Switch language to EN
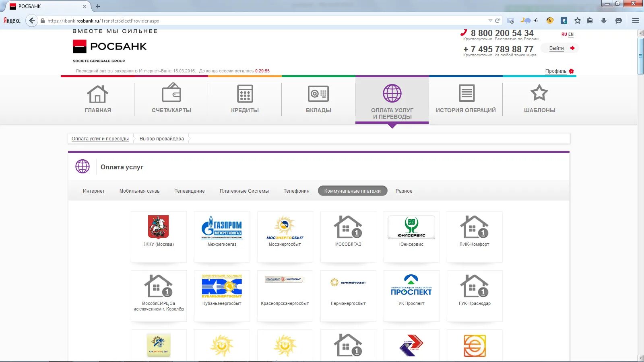The width and height of the screenshot is (644, 362). point(571,35)
